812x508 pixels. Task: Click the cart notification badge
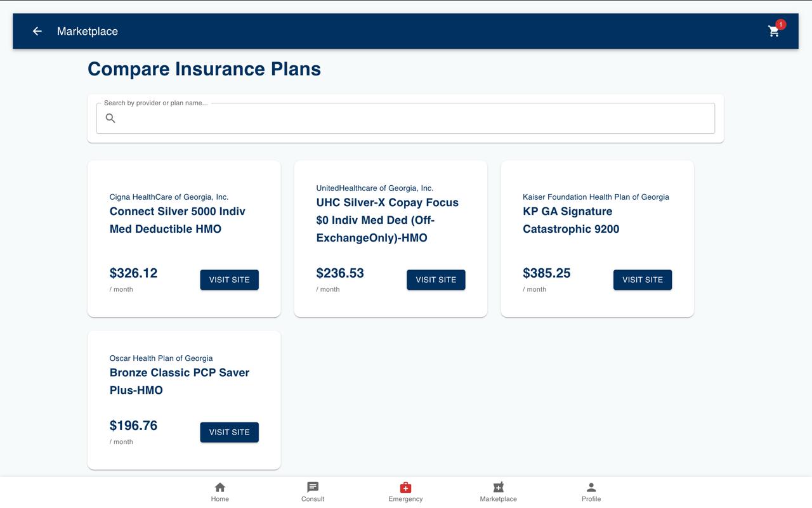point(780,24)
